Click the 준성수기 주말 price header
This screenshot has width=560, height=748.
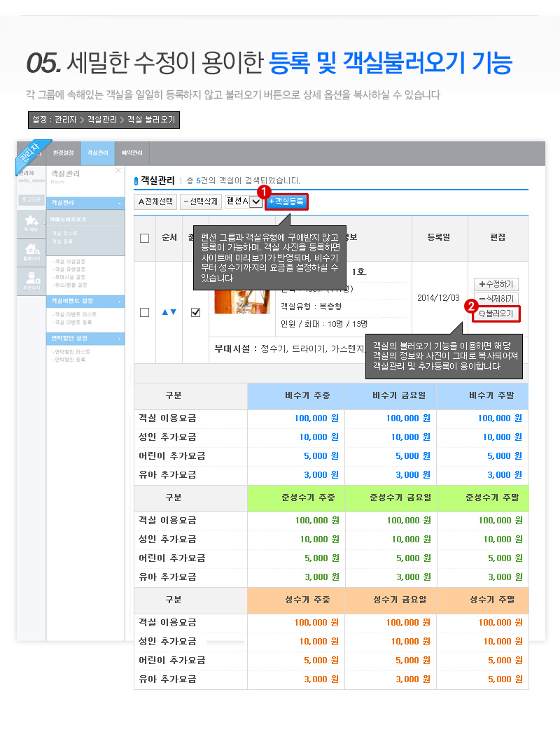tap(482, 498)
